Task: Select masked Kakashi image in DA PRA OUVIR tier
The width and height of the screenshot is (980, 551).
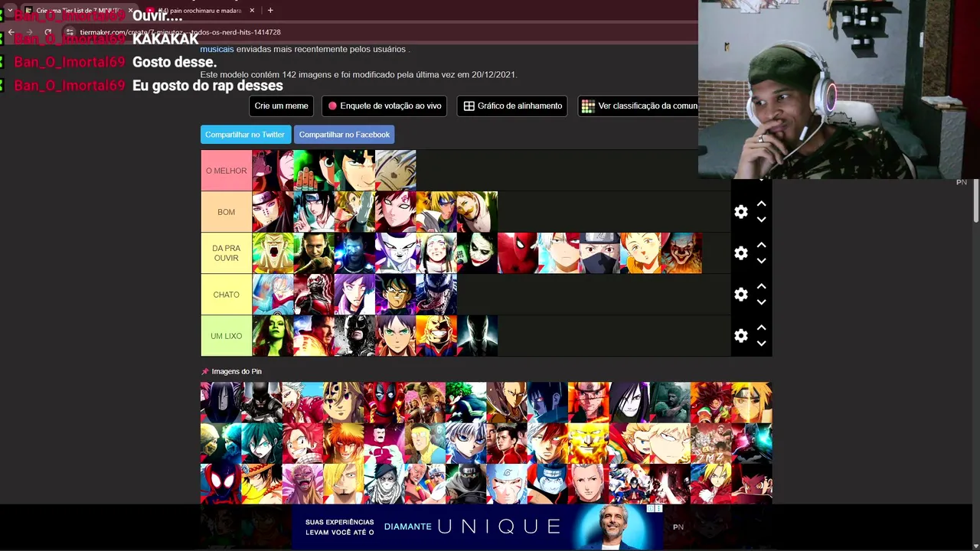Action: [x=599, y=253]
